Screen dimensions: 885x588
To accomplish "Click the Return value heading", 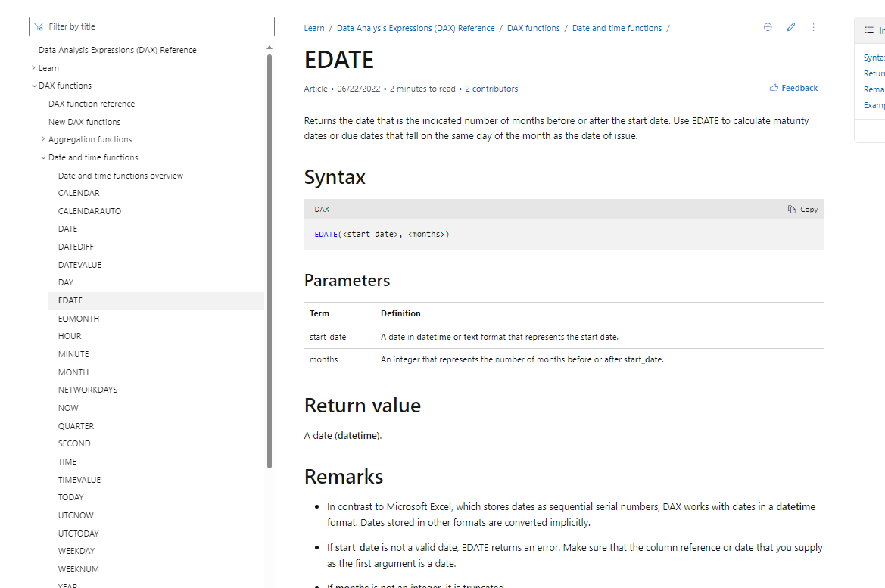I will (363, 406).
